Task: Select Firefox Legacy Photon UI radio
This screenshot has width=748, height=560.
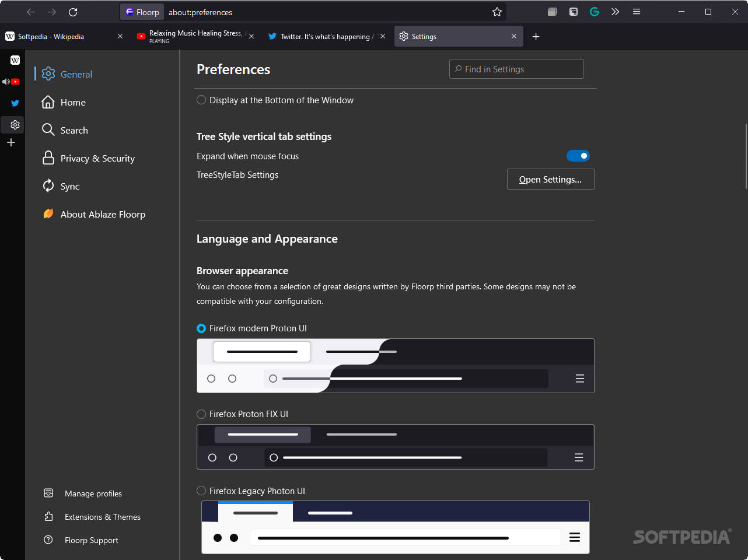Action: point(201,491)
